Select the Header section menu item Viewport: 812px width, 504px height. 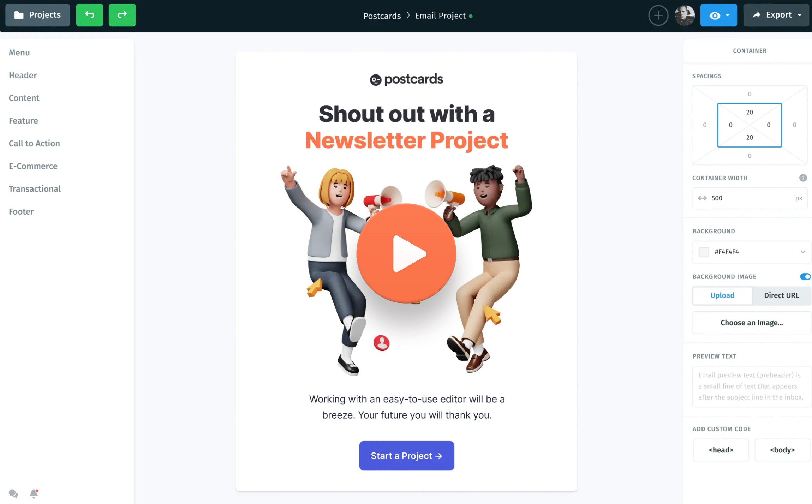tap(23, 74)
